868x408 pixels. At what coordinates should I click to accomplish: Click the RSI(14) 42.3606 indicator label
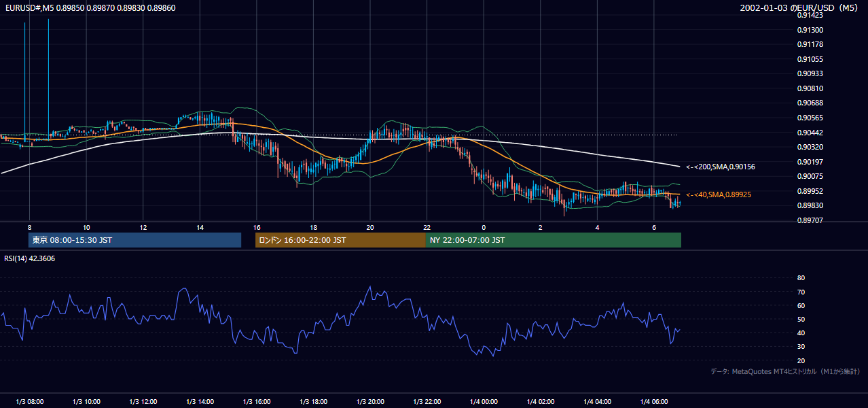[30, 258]
